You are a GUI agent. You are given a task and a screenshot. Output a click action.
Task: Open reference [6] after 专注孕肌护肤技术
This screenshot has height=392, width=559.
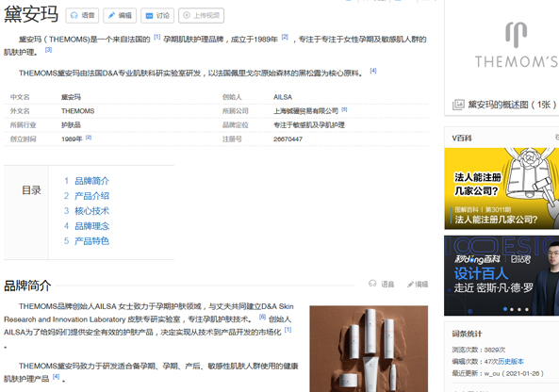click(262, 317)
